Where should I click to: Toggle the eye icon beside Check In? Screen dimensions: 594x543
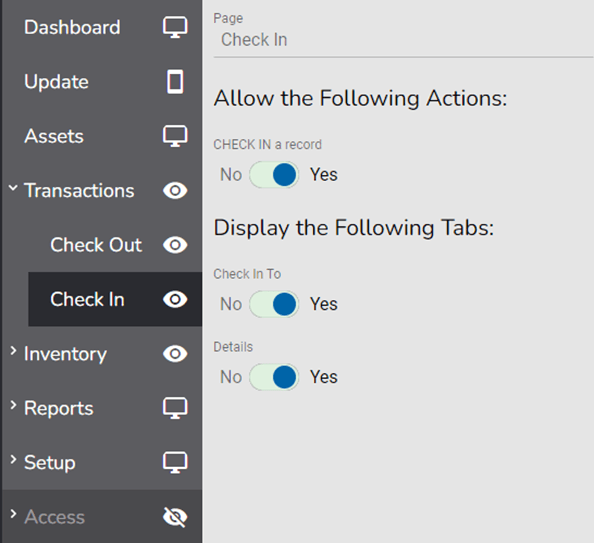(x=175, y=299)
